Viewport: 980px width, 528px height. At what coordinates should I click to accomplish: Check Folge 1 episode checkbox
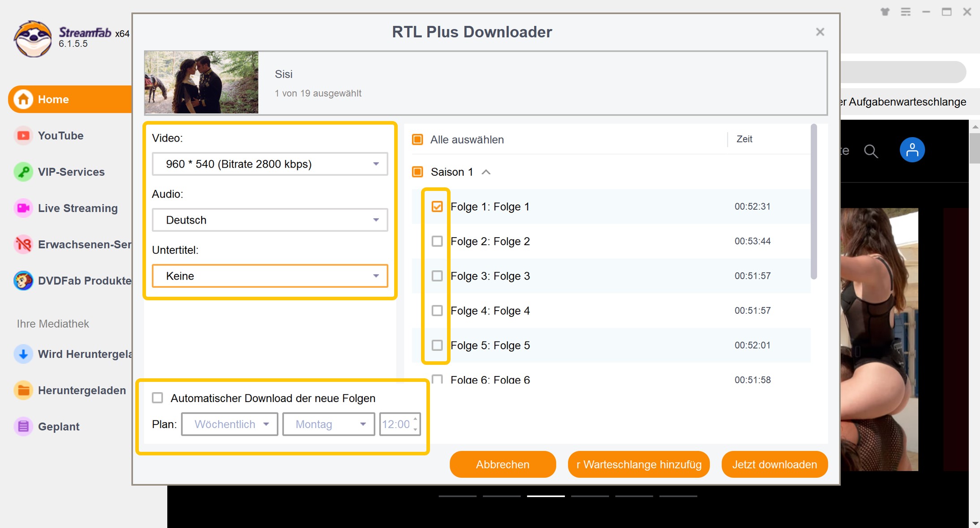click(437, 207)
